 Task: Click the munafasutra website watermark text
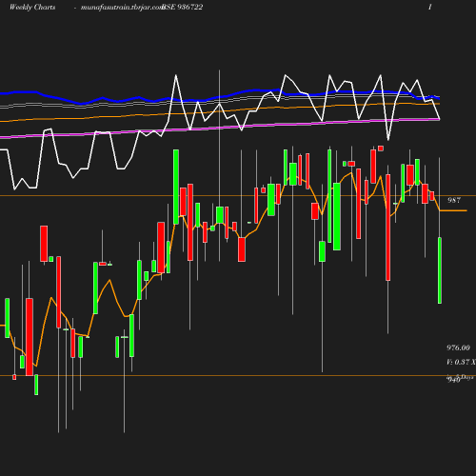[122, 8]
